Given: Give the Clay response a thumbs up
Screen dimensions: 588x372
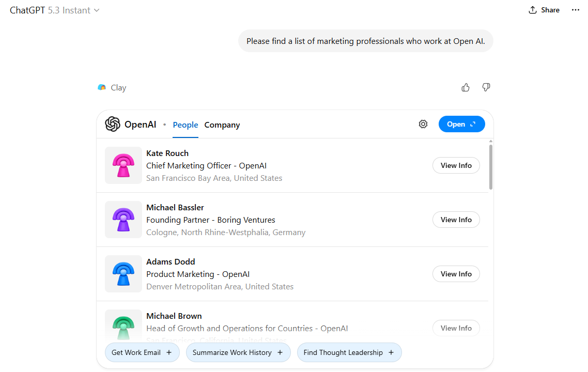Looking at the screenshot, I should 466,87.
